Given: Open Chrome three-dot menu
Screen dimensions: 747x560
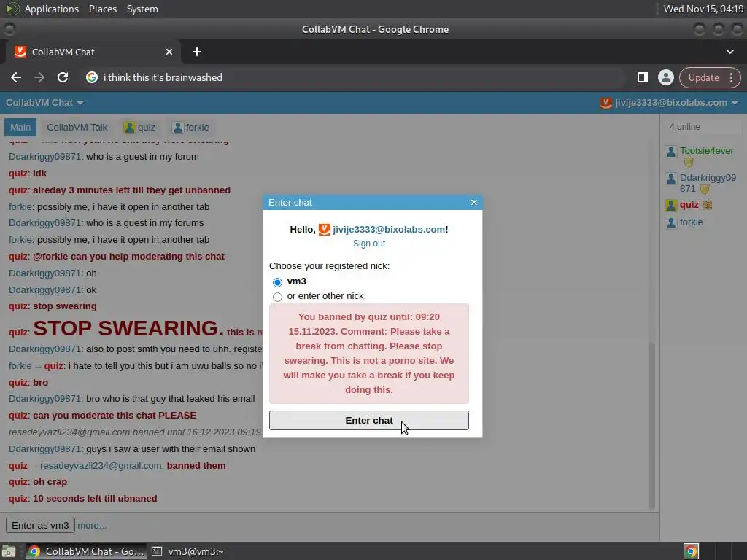Looking at the screenshot, I should 731,77.
